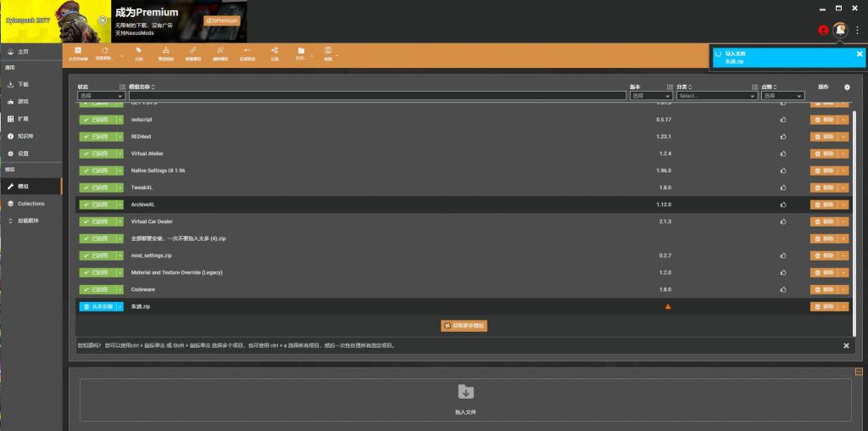Click the check for updates refresh icon

pyautogui.click(x=105, y=50)
